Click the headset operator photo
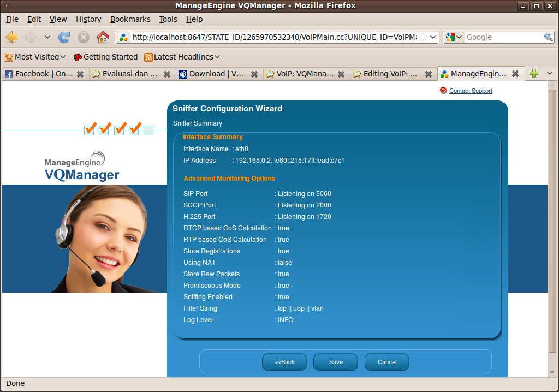 point(102,238)
